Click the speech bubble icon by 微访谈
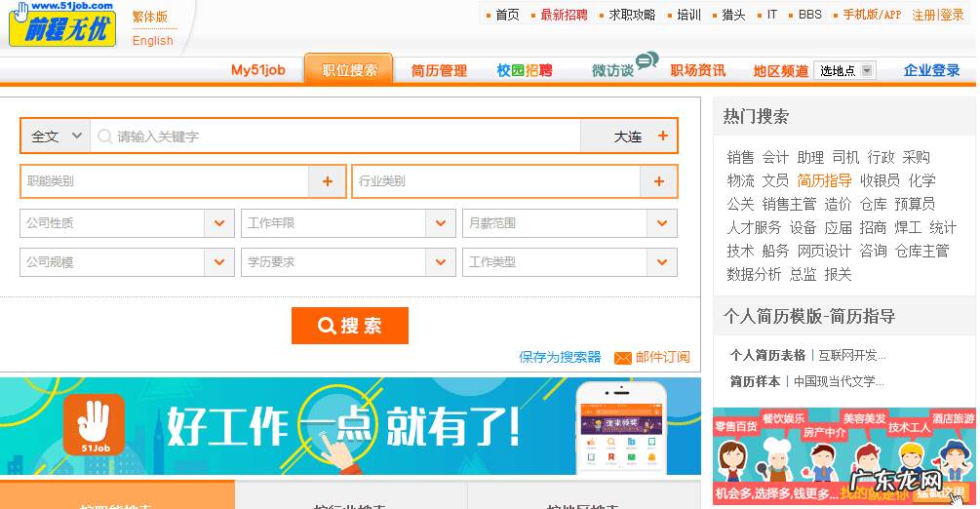Screen dimensions: 980x509 pyautogui.click(x=647, y=61)
